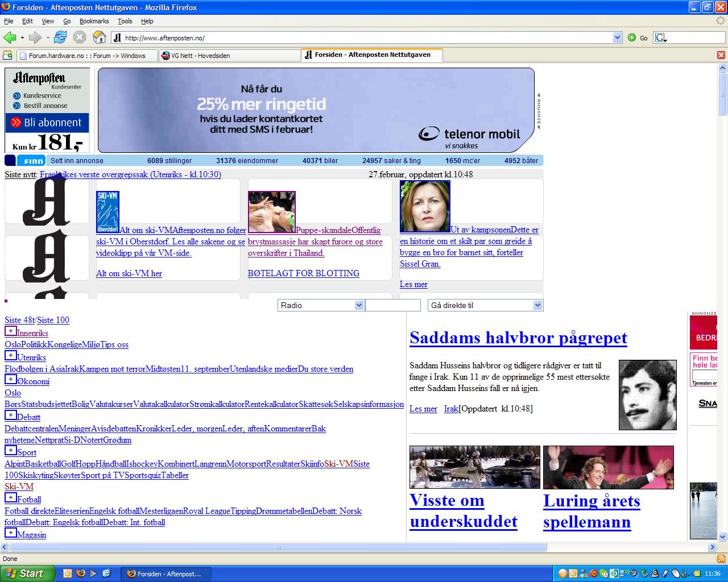Click the Kundeservice arrow icon

click(x=17, y=96)
